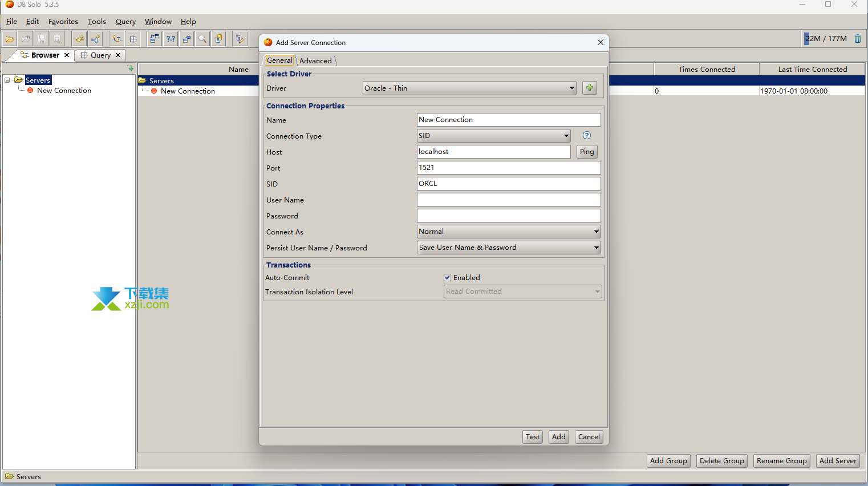Click the Port field containing 1521
868x486 pixels.
(509, 168)
